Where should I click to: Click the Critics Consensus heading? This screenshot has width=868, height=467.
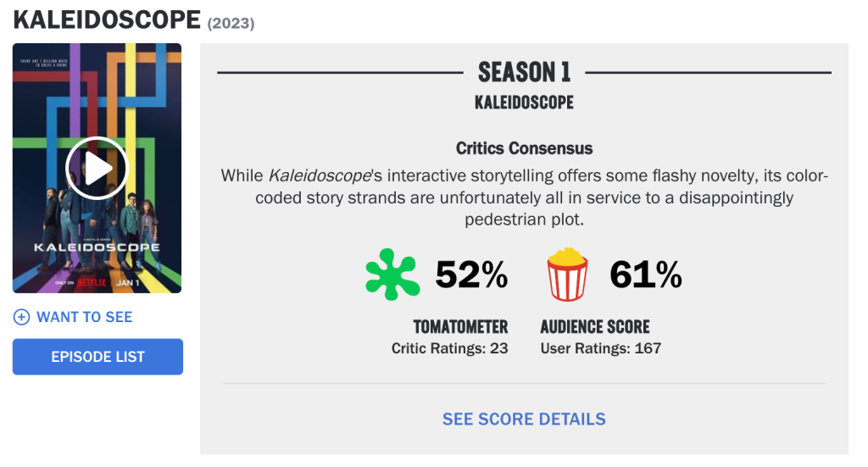point(524,148)
